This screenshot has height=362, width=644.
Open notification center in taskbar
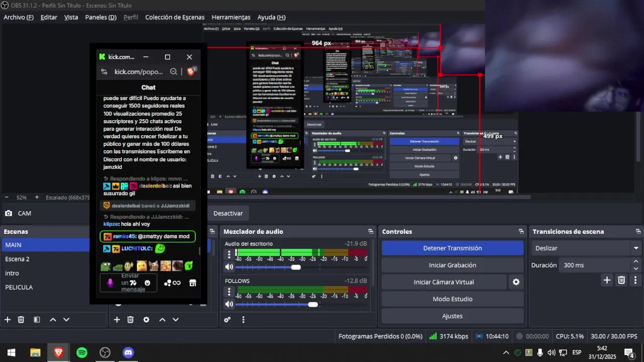pos(629,352)
